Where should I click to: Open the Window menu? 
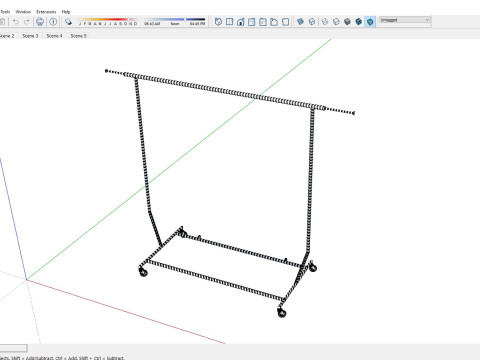coord(23,12)
